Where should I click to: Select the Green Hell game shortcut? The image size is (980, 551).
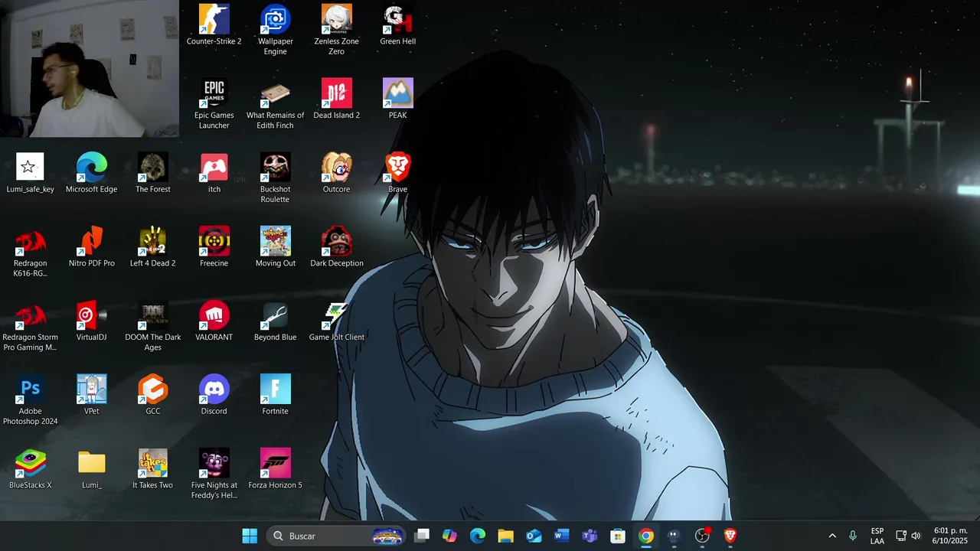tap(398, 25)
